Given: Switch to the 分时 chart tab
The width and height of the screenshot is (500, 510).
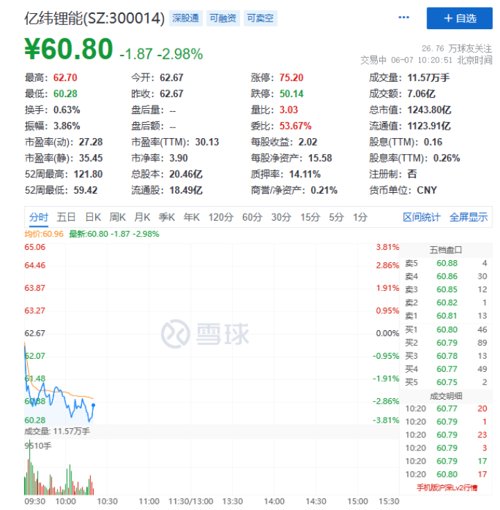Looking at the screenshot, I should coord(39,217).
